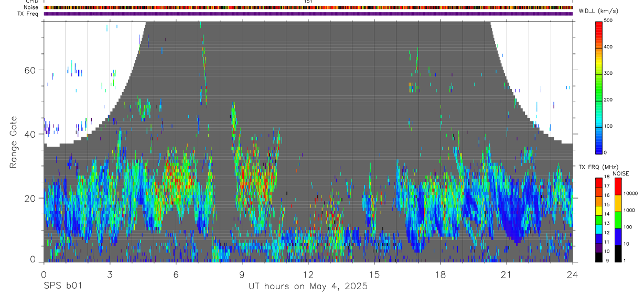
Task: Click the x-axis hour label 21
Action: click(x=507, y=273)
